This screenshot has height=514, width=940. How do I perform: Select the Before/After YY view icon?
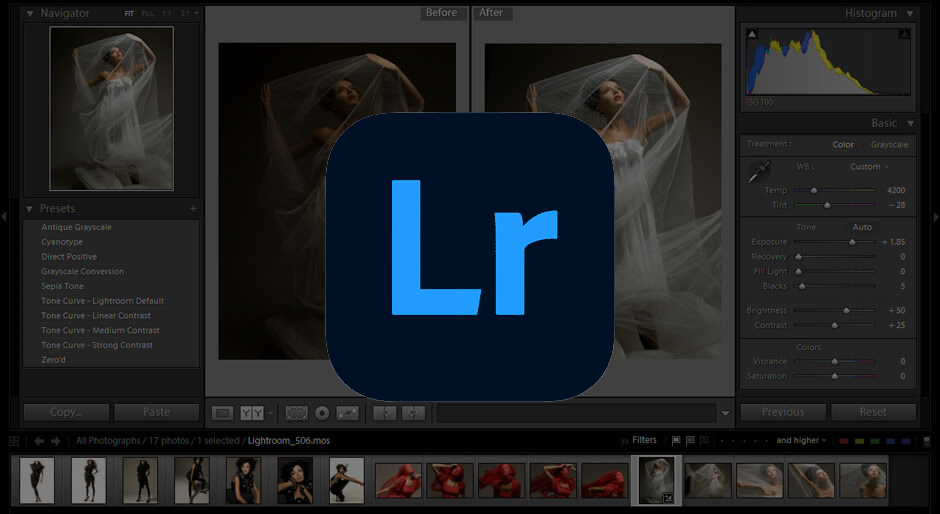click(252, 413)
